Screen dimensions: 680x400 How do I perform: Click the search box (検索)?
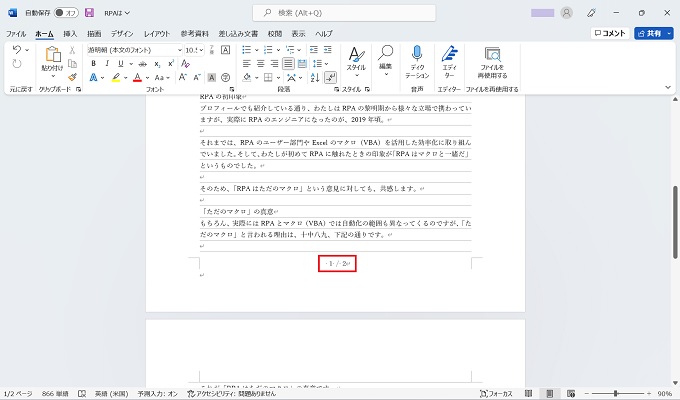click(344, 13)
